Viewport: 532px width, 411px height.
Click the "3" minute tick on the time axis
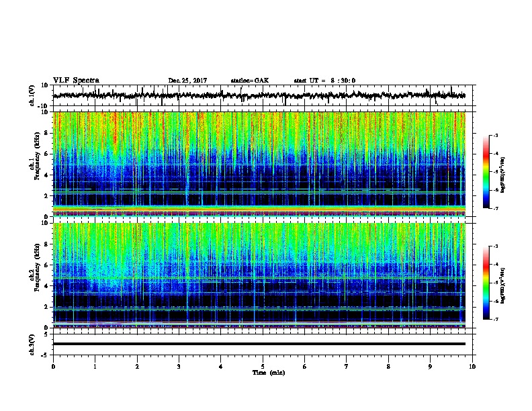179,367
